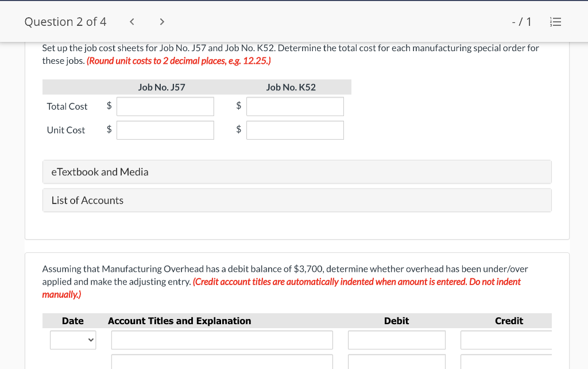Screen dimensions: 588x369
Task: Expand the List of Accounts section
Action: (297, 200)
